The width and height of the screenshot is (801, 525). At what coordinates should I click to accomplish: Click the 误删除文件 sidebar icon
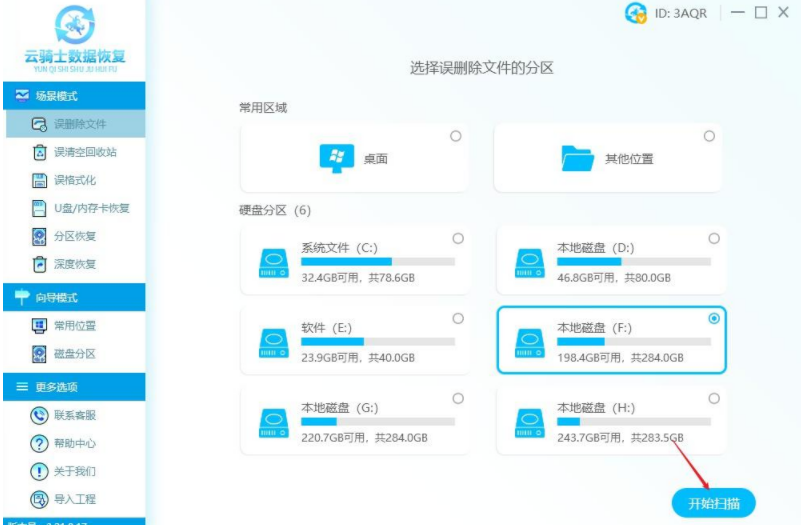click(39, 124)
